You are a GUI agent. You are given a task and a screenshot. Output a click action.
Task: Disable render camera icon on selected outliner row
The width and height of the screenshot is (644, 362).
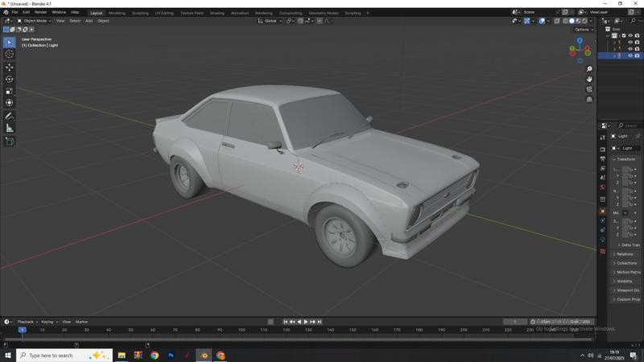point(637,56)
